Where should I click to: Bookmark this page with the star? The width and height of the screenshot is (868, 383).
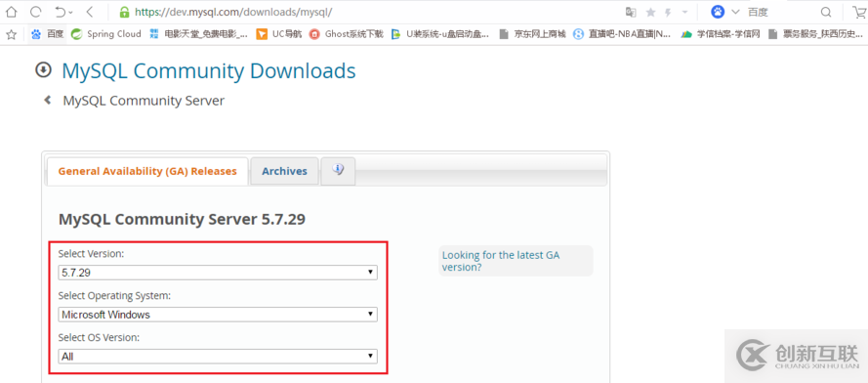pos(650,12)
